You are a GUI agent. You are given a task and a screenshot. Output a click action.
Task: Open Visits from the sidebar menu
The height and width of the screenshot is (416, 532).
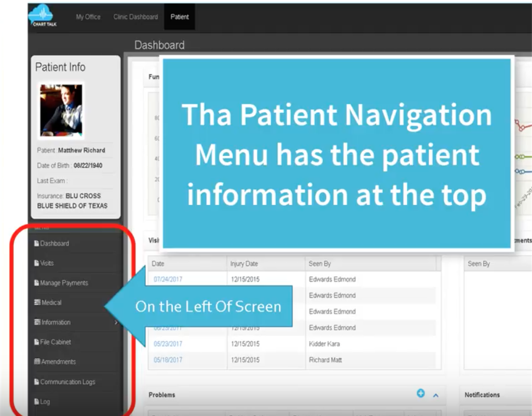(x=47, y=263)
